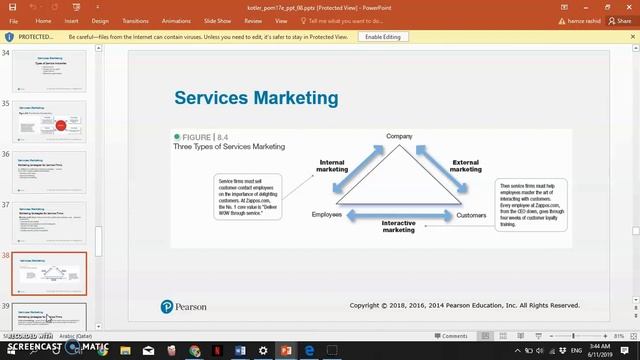Start slideshow from beginning in quick access toolbar
The image size is (640, 360).
(x=76, y=7)
